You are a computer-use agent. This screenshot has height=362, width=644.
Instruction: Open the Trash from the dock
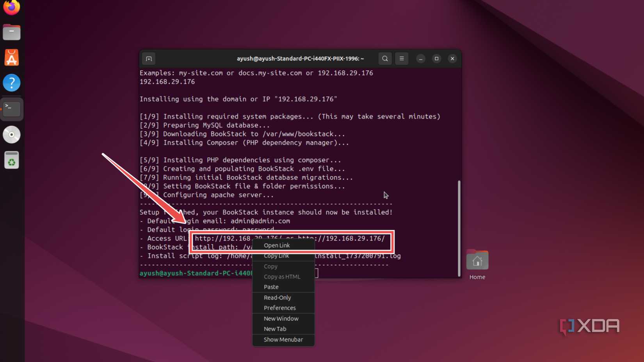(11, 160)
